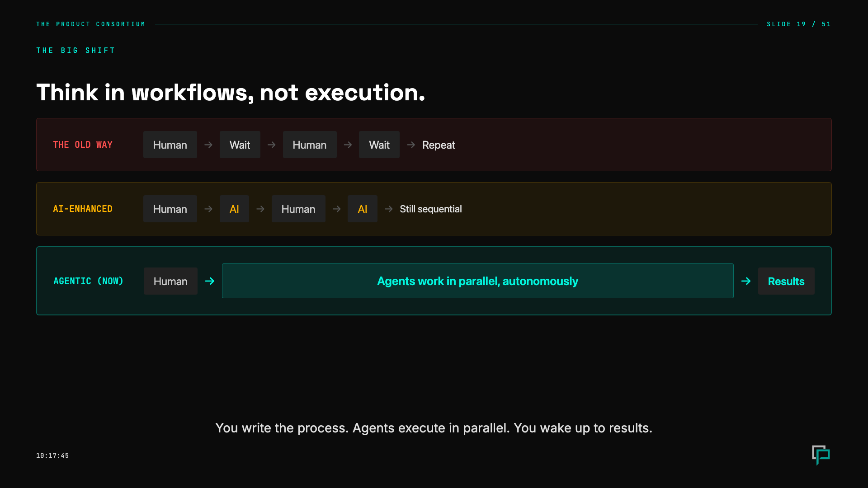Select the first AI block
868x488 pixels.
tap(234, 209)
